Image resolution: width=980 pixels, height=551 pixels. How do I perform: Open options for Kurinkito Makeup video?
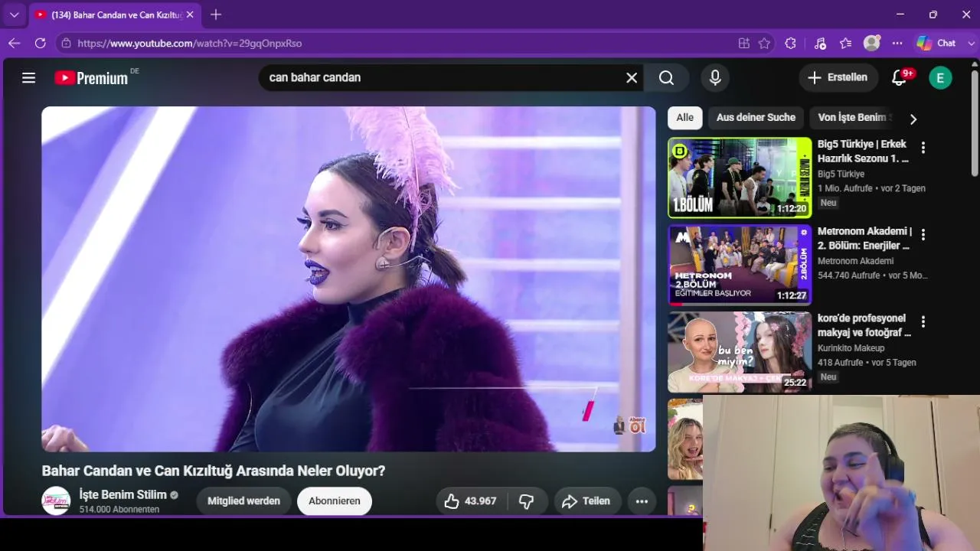[x=923, y=322]
